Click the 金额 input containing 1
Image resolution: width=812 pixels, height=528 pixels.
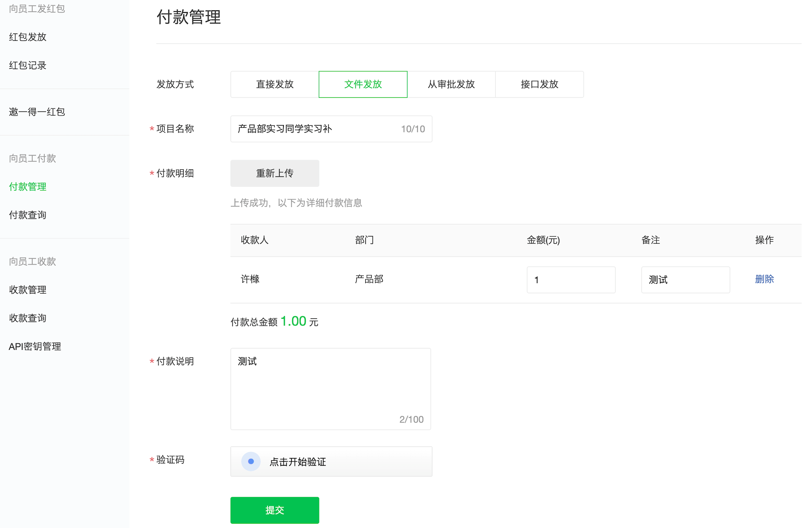coord(571,280)
